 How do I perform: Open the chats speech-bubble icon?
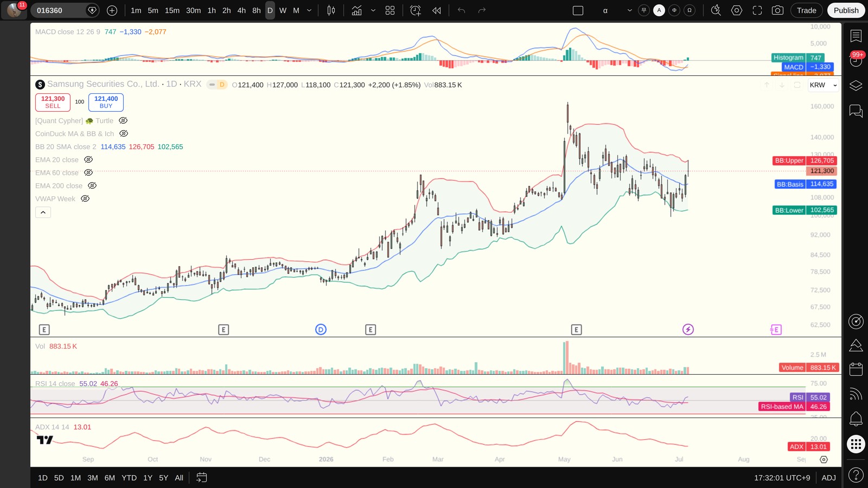pyautogui.click(x=856, y=111)
